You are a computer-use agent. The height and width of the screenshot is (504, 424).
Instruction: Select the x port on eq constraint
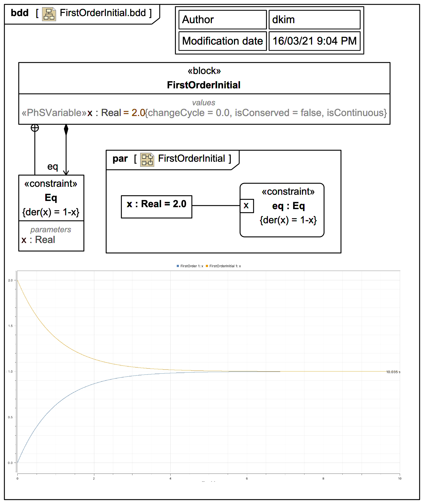[247, 206]
